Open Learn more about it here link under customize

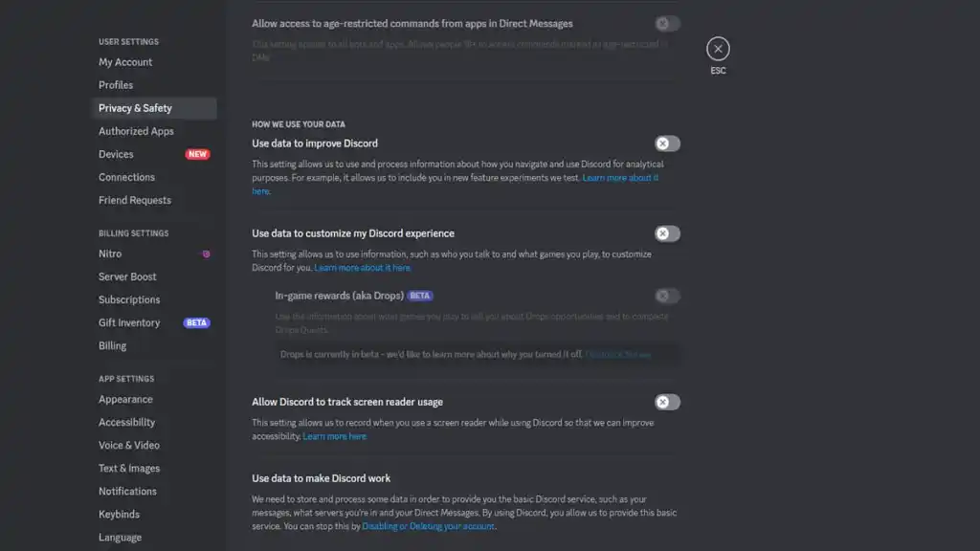[363, 268]
